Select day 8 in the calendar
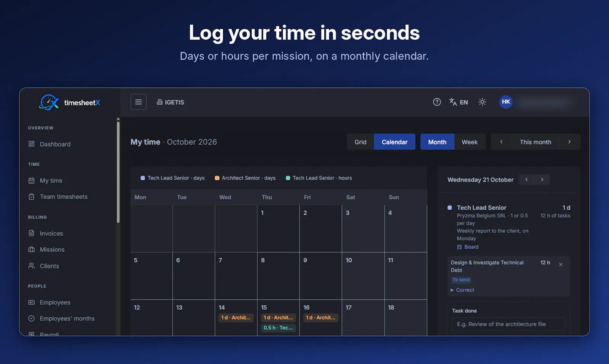609x364 pixels. (278, 276)
